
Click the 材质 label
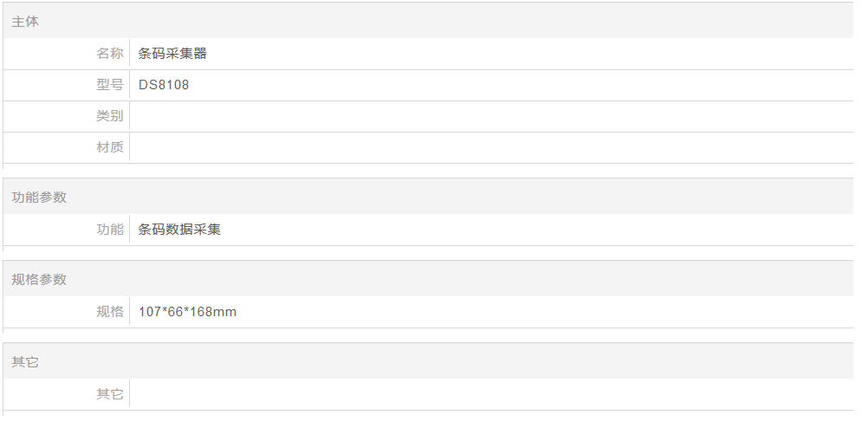click(109, 147)
